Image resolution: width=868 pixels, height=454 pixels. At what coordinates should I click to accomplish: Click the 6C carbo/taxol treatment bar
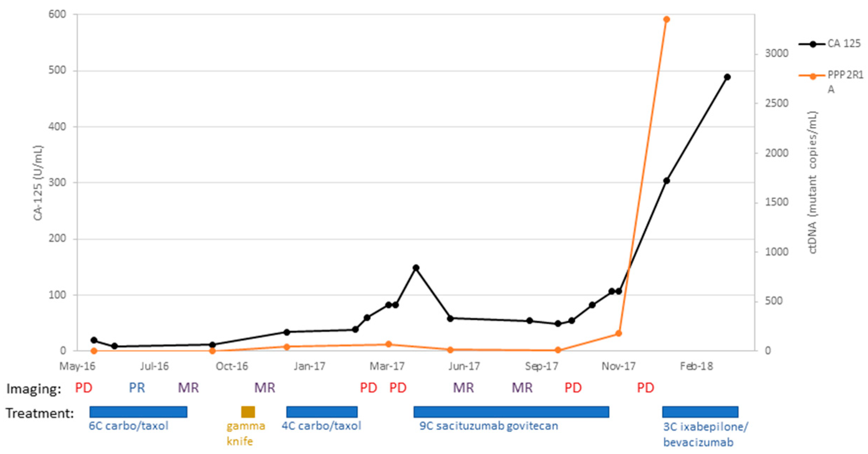click(x=138, y=412)
